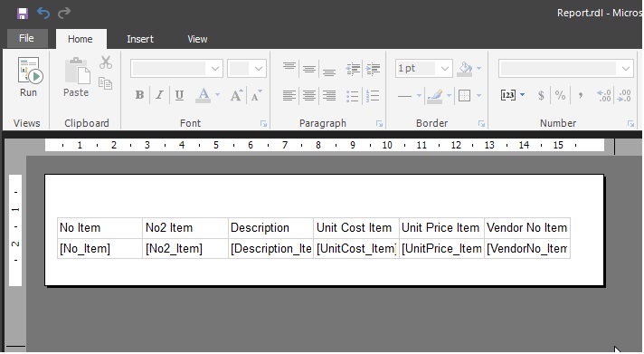Set vertical alignment to middle

[309, 68]
